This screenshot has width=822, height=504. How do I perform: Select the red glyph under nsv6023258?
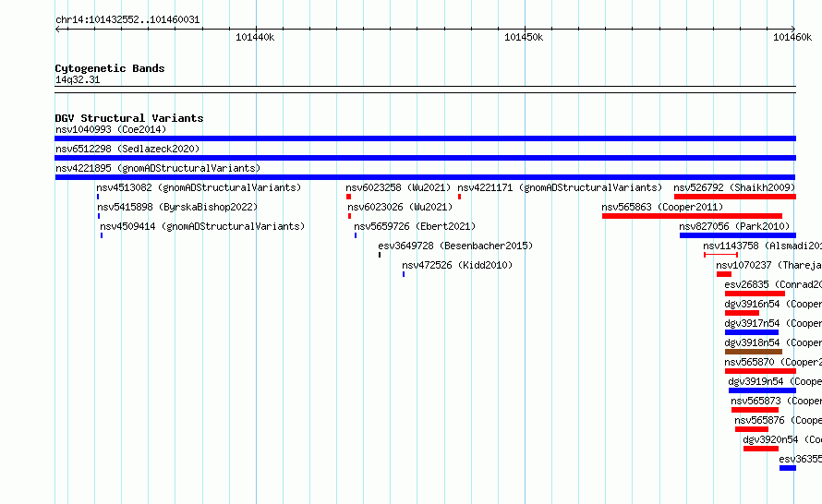[348, 197]
